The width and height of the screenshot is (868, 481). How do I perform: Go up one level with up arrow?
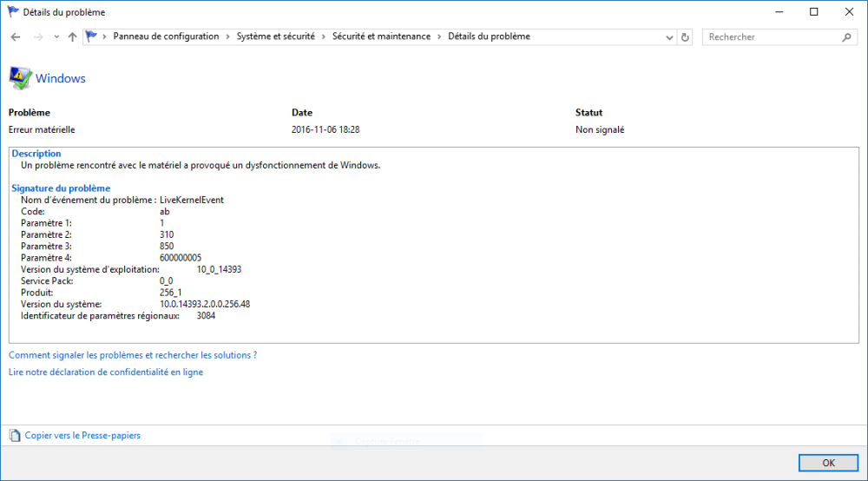[73, 37]
